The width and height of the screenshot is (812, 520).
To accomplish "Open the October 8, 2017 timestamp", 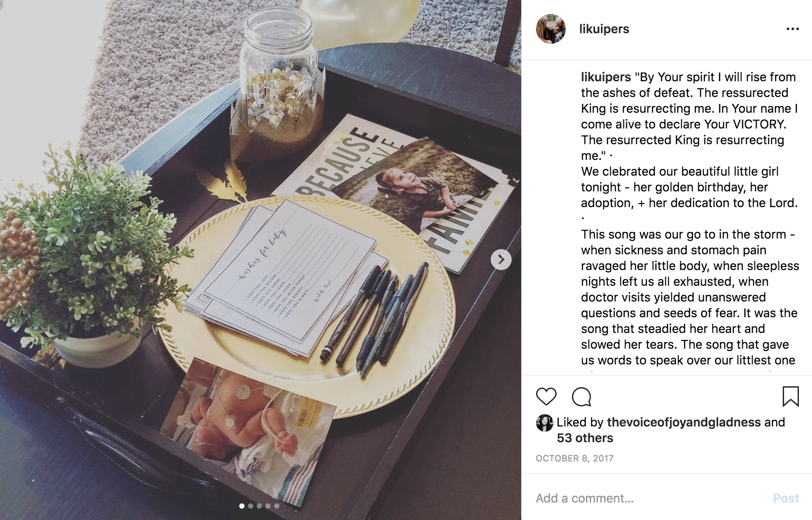I will [575, 458].
